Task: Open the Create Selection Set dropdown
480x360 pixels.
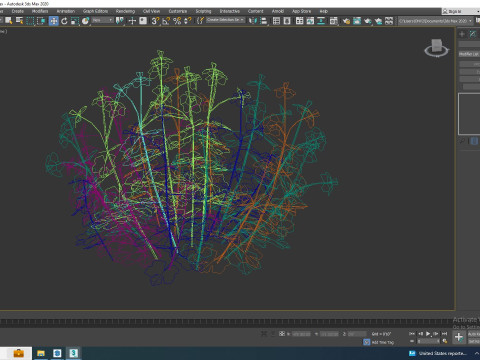Action: click(225, 20)
